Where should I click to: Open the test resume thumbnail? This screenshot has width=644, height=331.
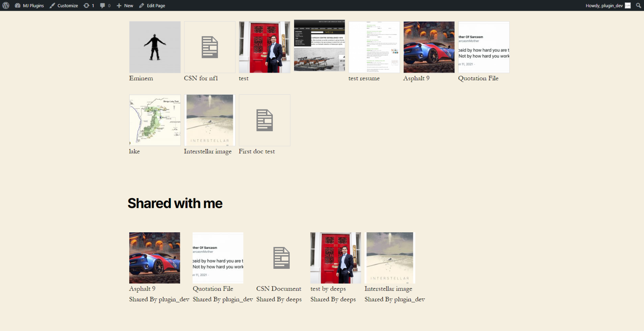point(374,47)
